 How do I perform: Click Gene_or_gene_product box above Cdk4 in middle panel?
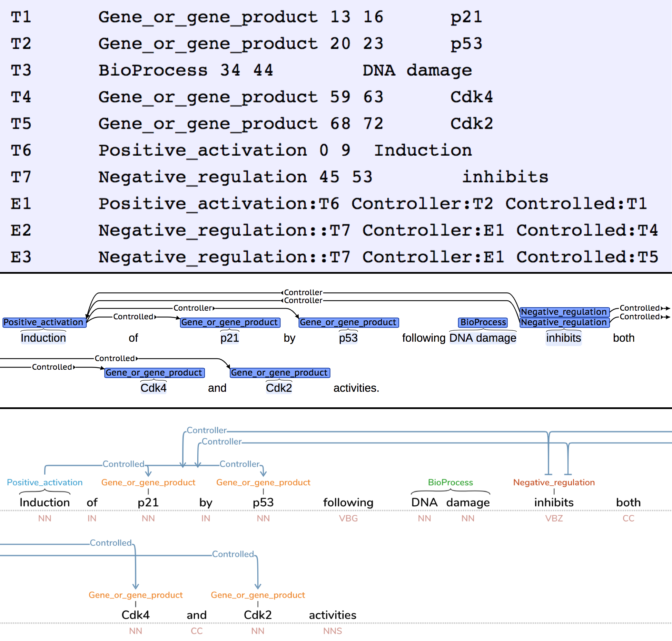[154, 372]
